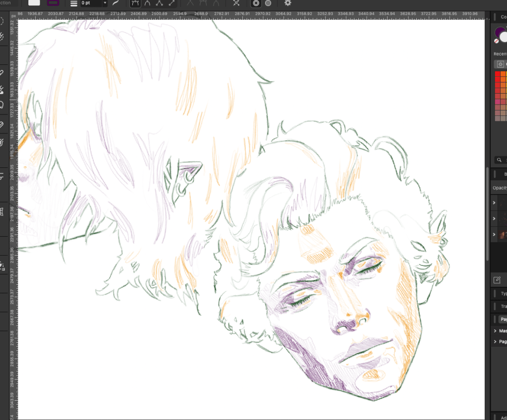
Task: Open the stroke width dropdown showing 0 pt
Action: point(94,3)
